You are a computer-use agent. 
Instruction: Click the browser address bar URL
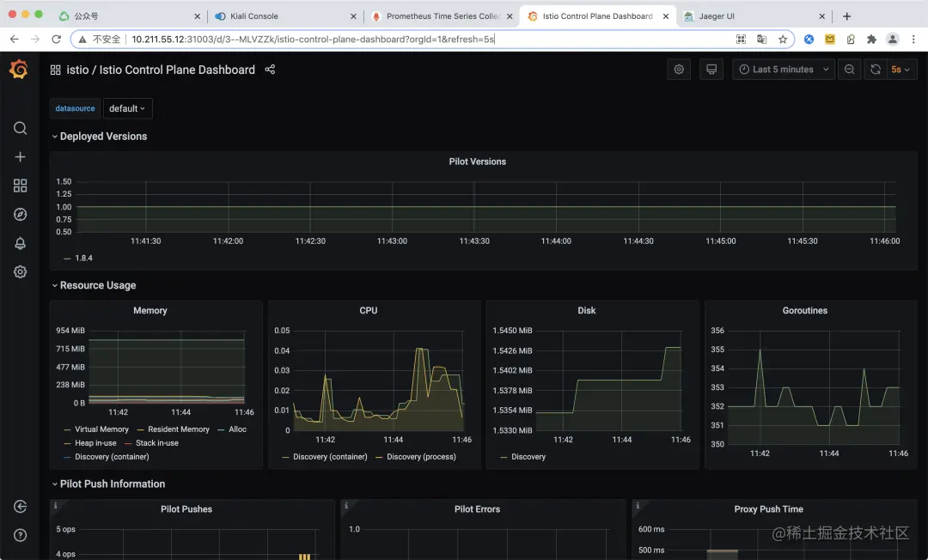pos(313,39)
